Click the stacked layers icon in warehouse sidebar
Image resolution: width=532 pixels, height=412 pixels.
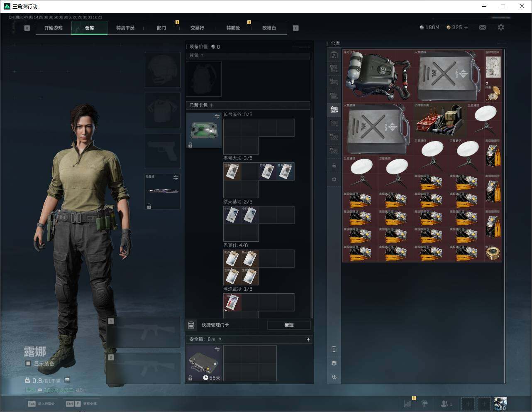(x=334, y=363)
